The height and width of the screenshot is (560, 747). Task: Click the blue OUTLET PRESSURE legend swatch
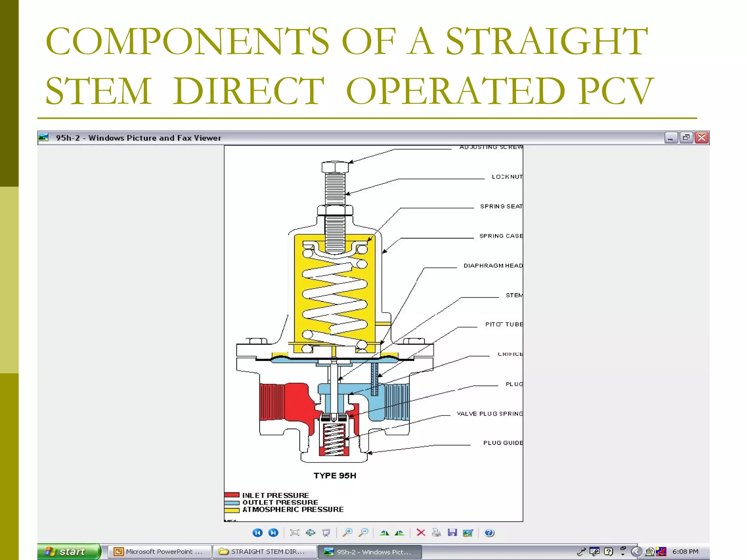pyautogui.click(x=232, y=502)
